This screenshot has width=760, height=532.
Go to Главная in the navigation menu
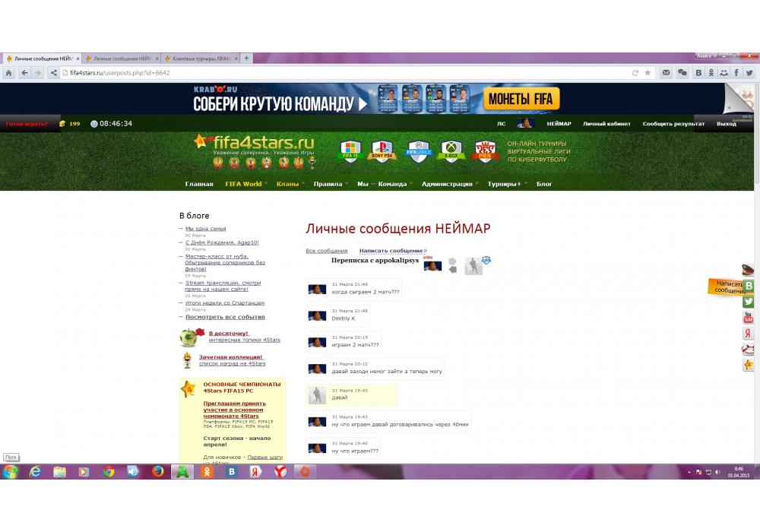pos(199,184)
